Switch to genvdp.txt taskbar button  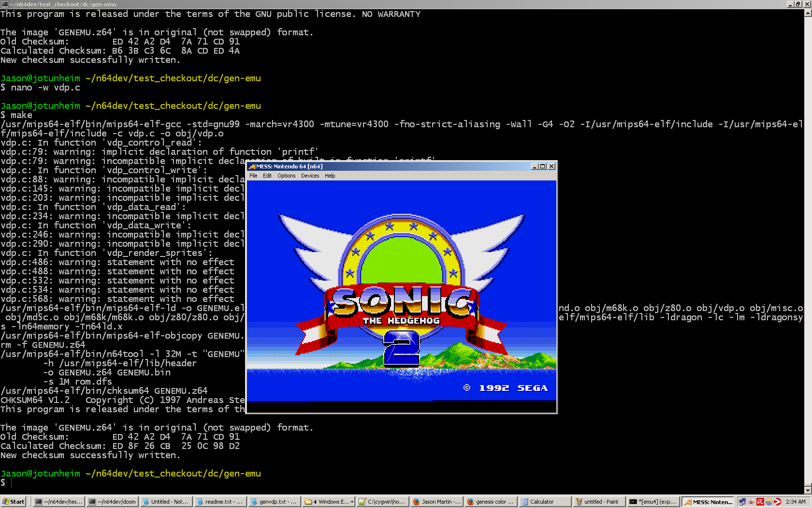274,502
